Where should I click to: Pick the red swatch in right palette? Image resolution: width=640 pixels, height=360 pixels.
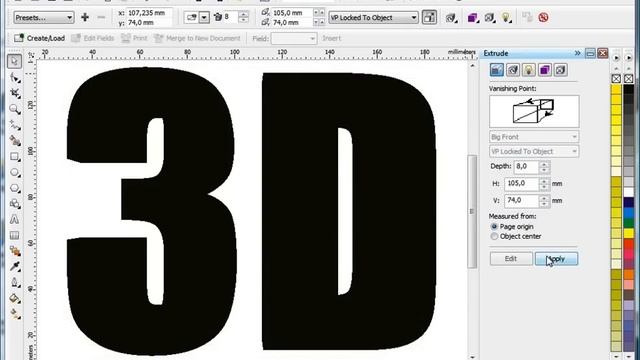point(629,244)
